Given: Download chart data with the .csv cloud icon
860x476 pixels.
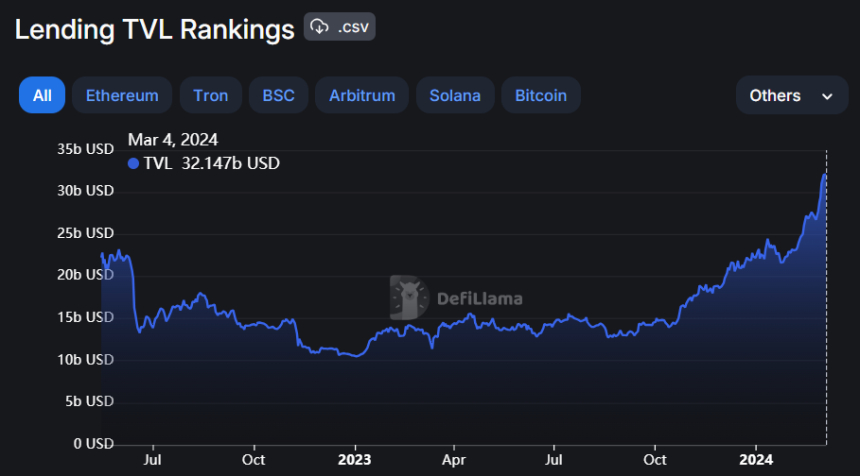Looking at the screenshot, I should click(340, 27).
